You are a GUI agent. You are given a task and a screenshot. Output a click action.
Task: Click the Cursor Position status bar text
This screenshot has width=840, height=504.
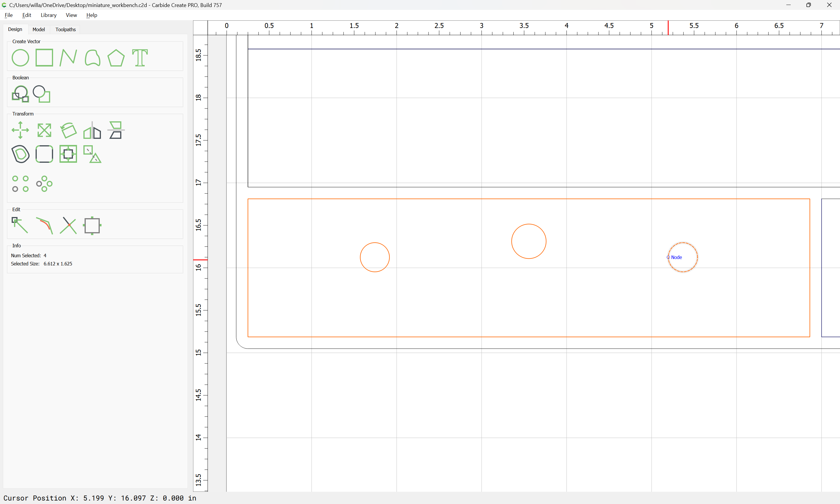(100, 498)
